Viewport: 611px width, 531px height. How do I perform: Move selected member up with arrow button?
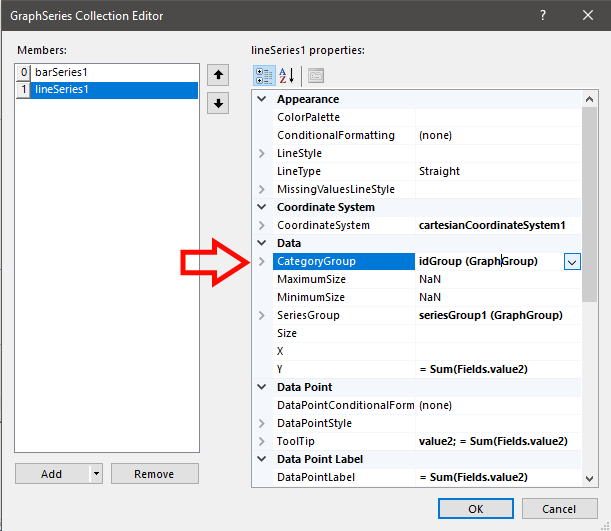point(218,75)
